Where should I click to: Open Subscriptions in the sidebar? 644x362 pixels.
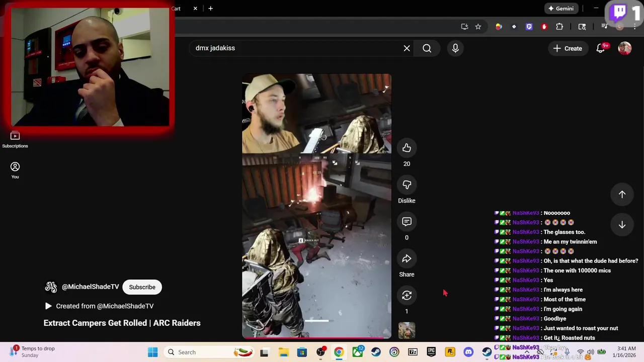tap(15, 140)
